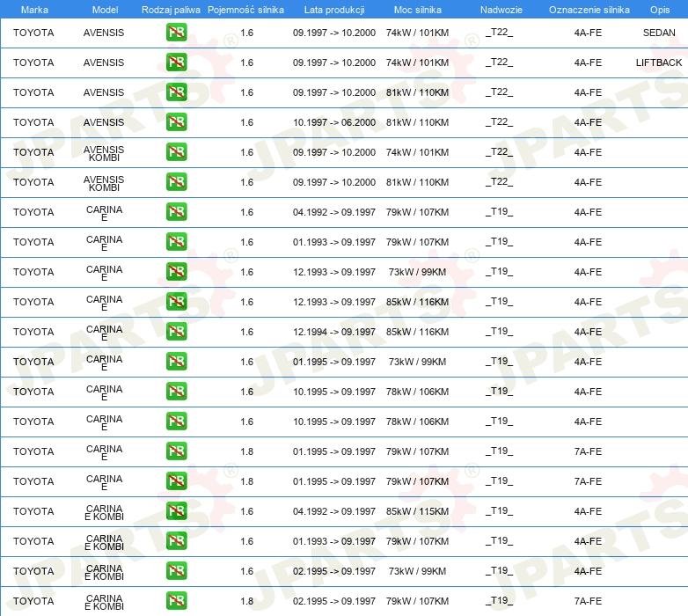Click fuel icon in CARINA E 01.1995 73kW row
688x616 pixels.
point(176,362)
